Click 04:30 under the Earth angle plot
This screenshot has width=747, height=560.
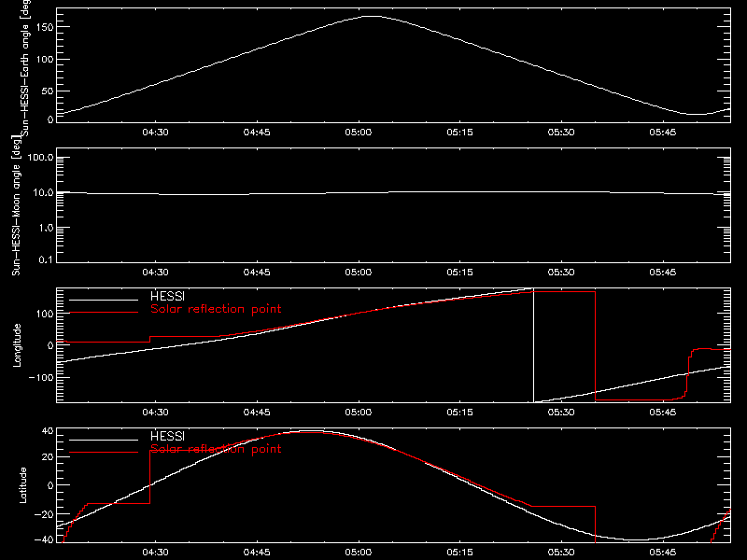click(x=155, y=133)
